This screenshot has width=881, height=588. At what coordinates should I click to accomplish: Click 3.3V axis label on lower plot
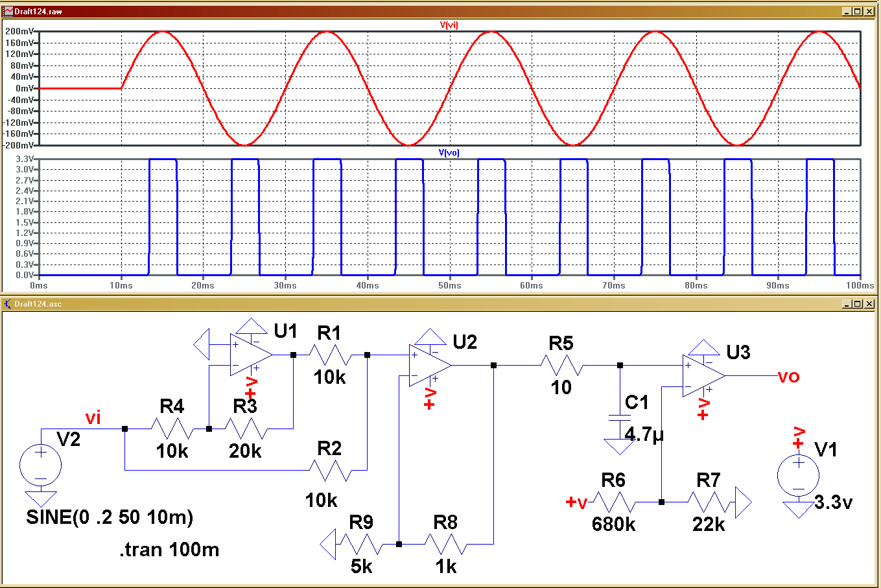(x=25, y=159)
